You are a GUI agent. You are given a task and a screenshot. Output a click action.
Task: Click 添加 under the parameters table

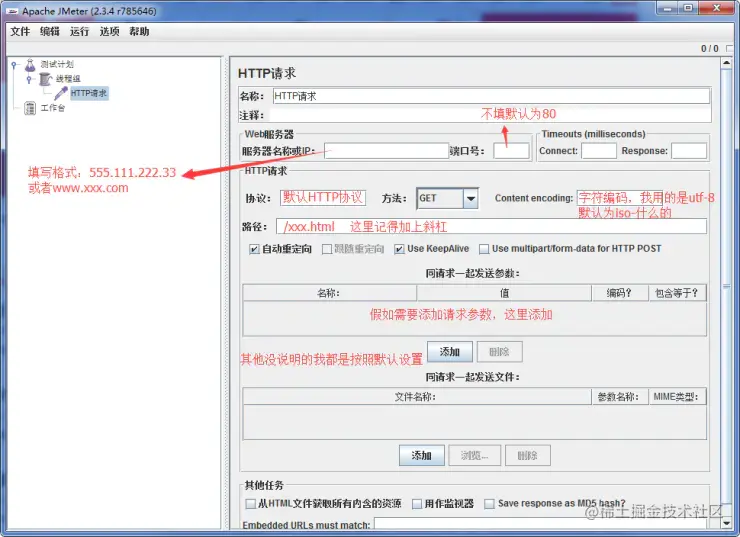(450, 352)
